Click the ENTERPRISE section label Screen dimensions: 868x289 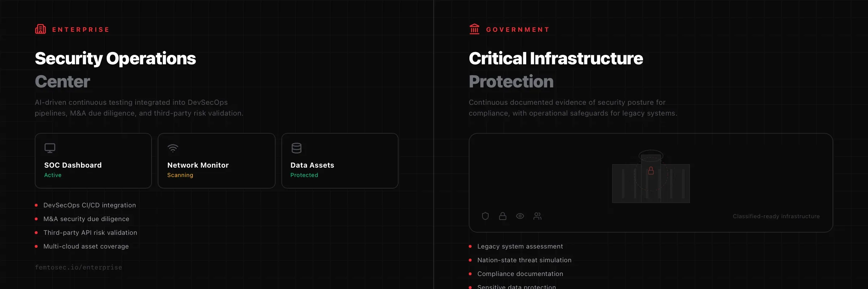81,30
